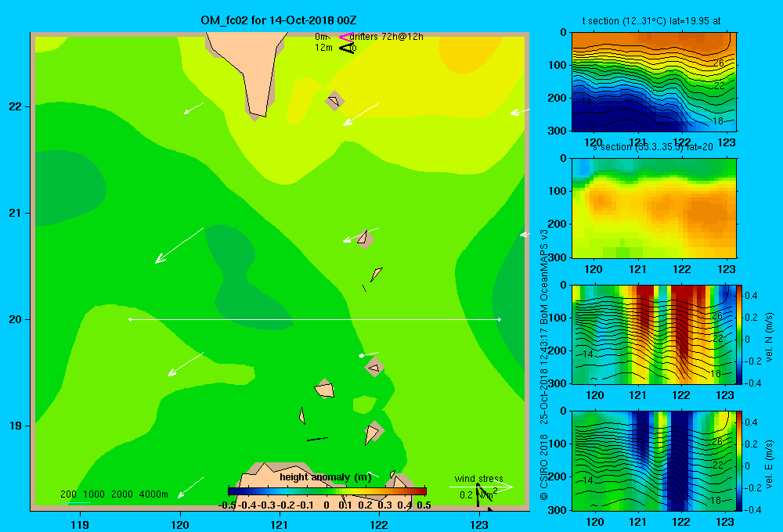
Task: Click the magenta 0m drifter symbol in legend
Action: [x=346, y=37]
